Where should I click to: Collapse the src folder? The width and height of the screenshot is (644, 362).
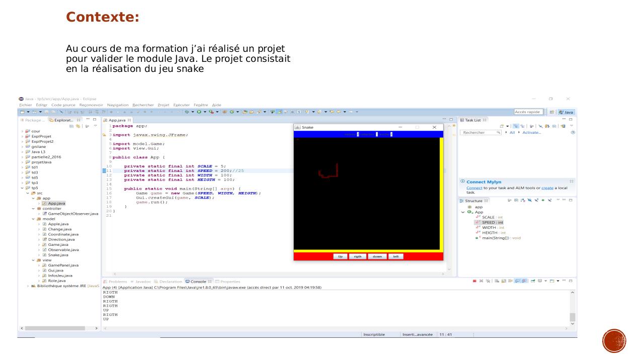(x=28, y=193)
